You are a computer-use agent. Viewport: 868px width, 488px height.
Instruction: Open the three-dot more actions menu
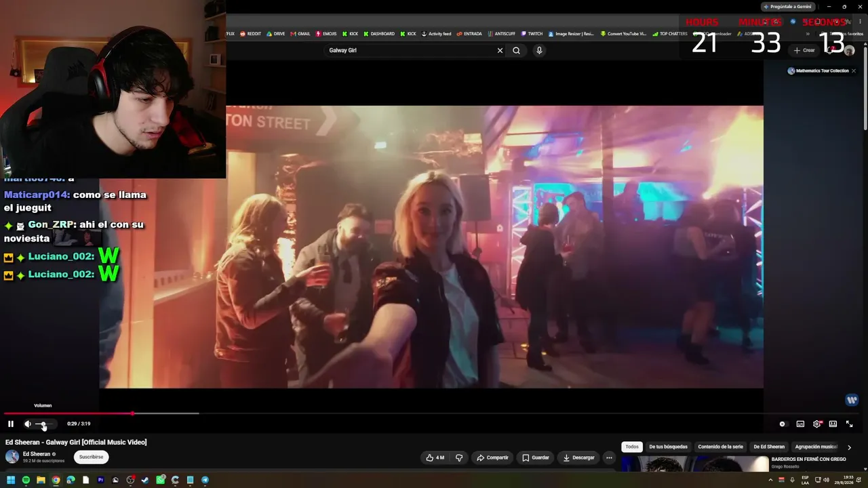click(x=609, y=457)
